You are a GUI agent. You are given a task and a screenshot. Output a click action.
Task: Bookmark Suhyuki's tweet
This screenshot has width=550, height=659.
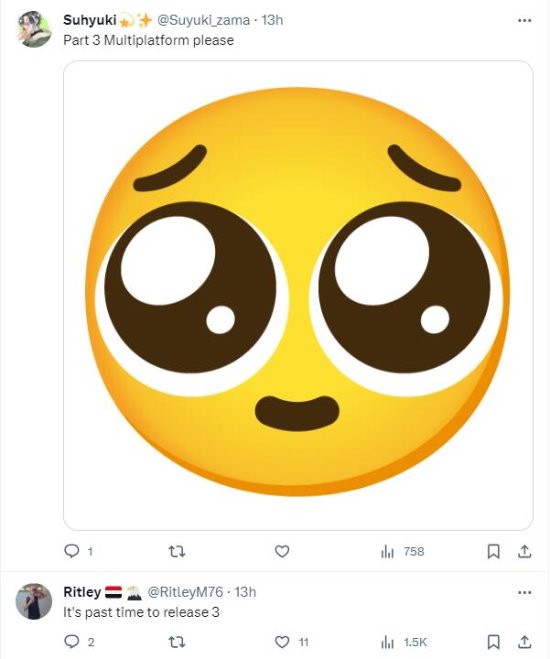pos(493,551)
